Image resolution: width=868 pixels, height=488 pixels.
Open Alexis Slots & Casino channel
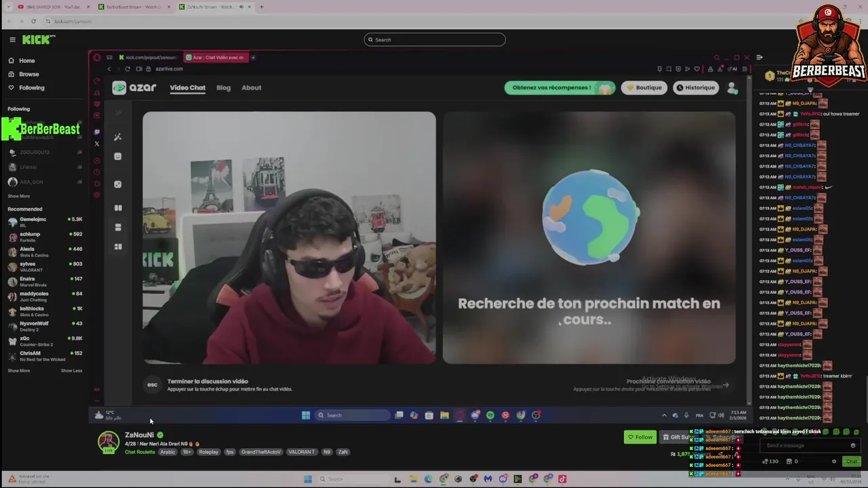44,251
